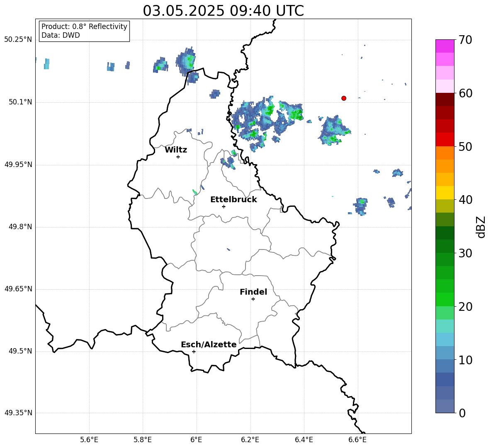Click the 40 value on the colorbar
Viewport: 491px width, 448px height.
pos(465,200)
